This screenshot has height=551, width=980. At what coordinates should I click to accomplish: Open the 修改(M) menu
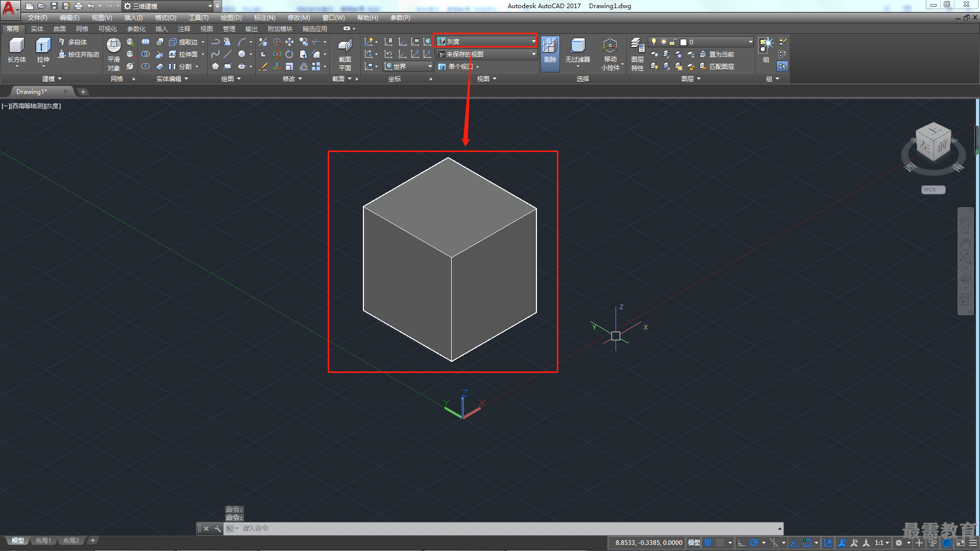tap(299, 18)
